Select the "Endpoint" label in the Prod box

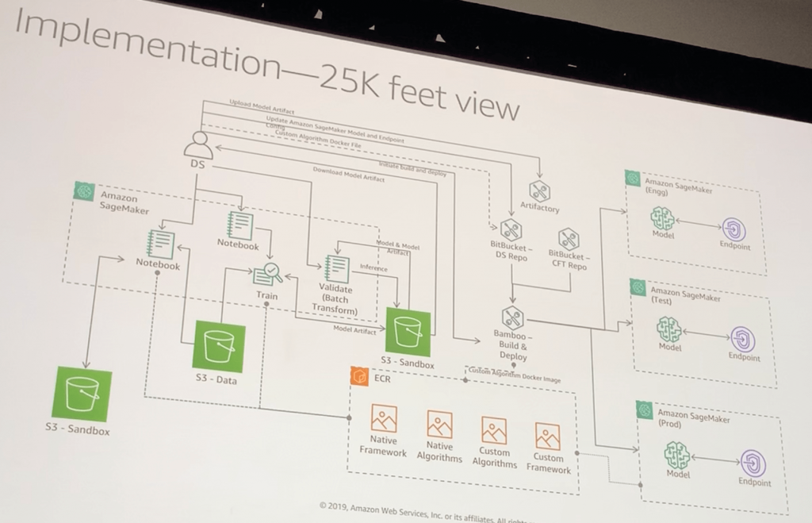click(755, 482)
